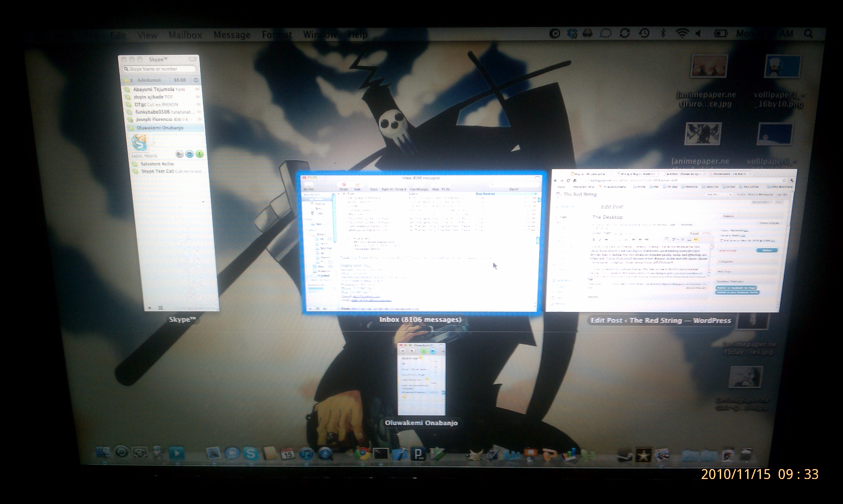Select the Edit Post WordPress window
Screen dimensions: 843x504
(x=671, y=240)
